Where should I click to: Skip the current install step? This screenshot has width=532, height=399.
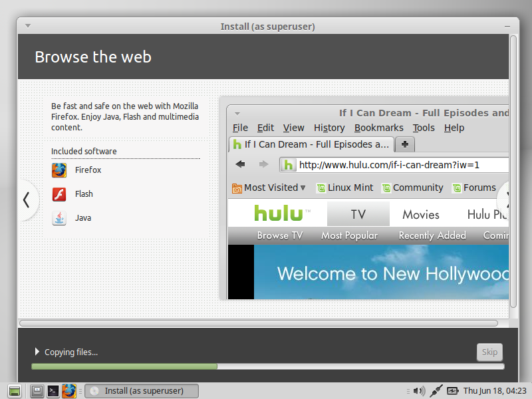tap(489, 352)
